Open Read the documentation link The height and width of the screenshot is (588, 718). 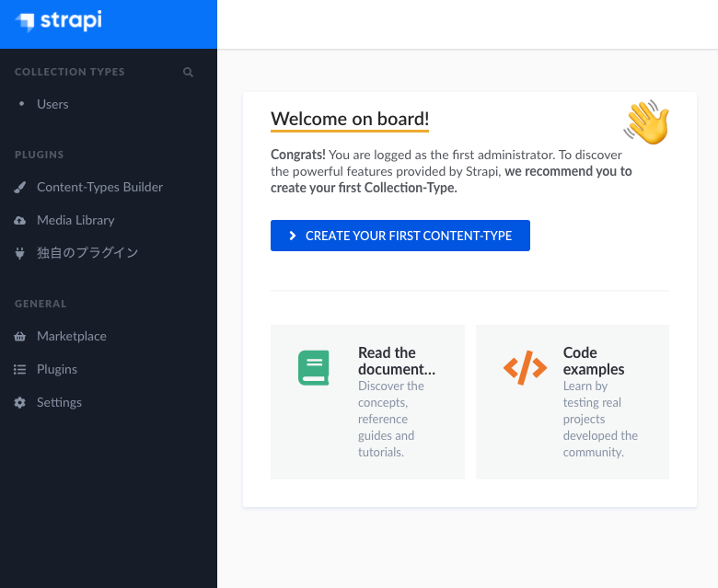pos(397,361)
